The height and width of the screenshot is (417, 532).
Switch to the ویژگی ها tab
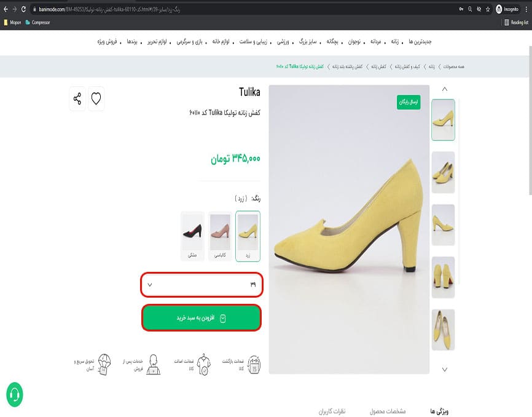[x=439, y=411]
